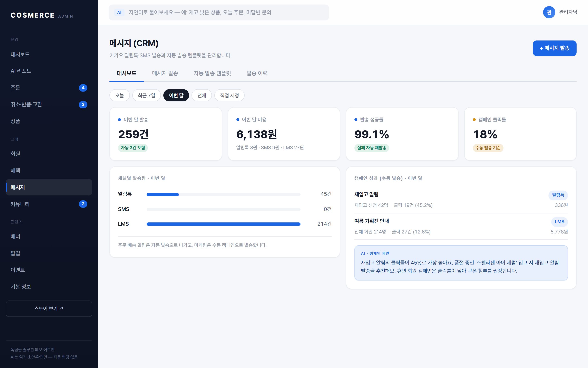
Task: Focus the AI natural language search field
Action: (219, 12)
